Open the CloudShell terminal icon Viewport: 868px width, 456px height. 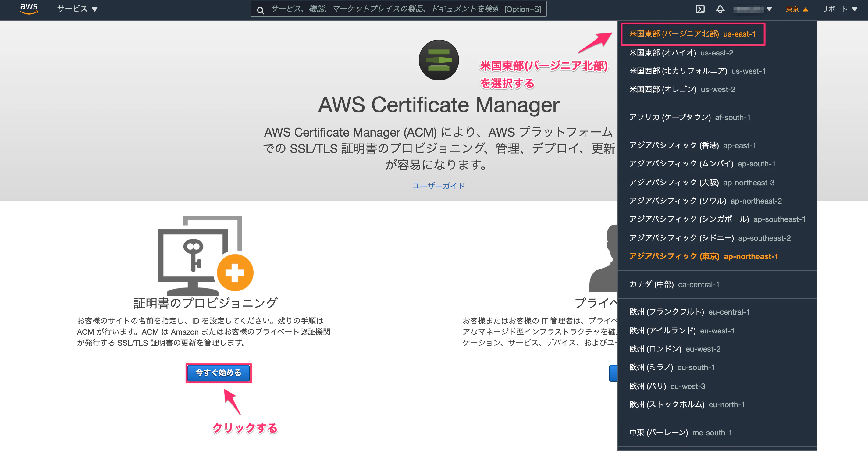tap(700, 9)
